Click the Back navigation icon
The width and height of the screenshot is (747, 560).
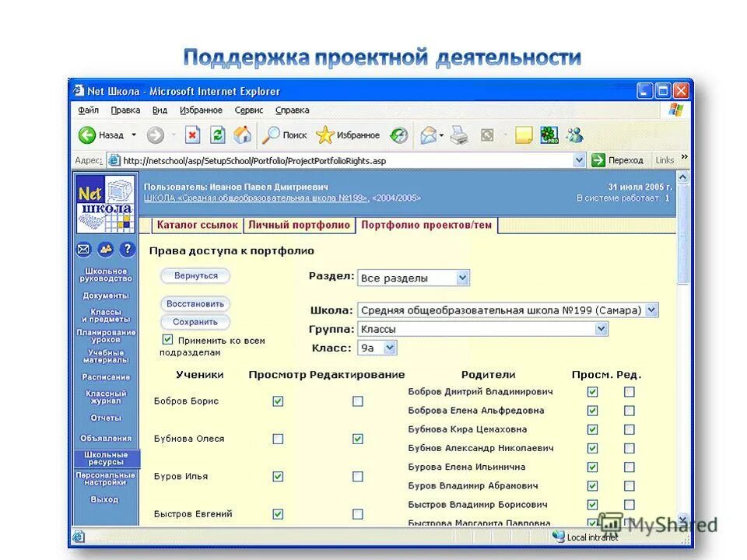(x=88, y=135)
